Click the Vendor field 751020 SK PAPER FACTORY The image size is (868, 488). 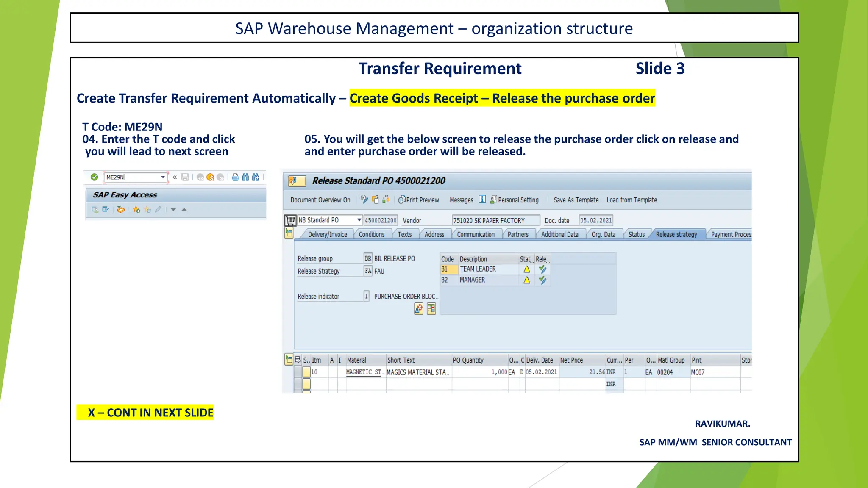pos(496,220)
